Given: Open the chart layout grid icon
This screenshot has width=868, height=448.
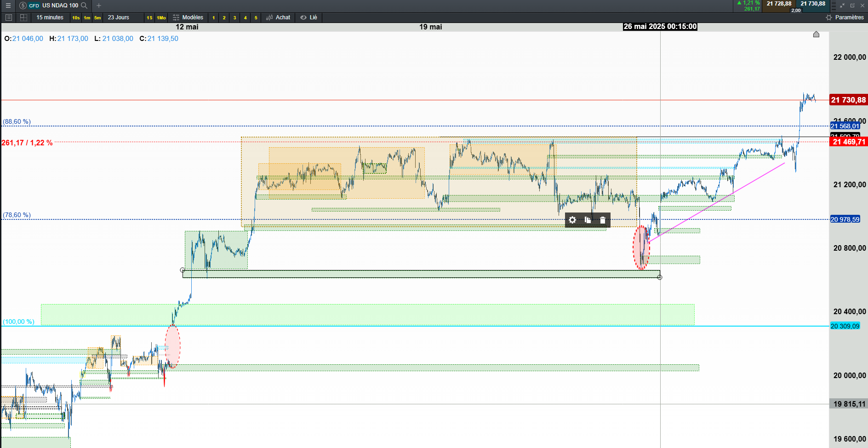Looking at the screenshot, I should [23, 17].
